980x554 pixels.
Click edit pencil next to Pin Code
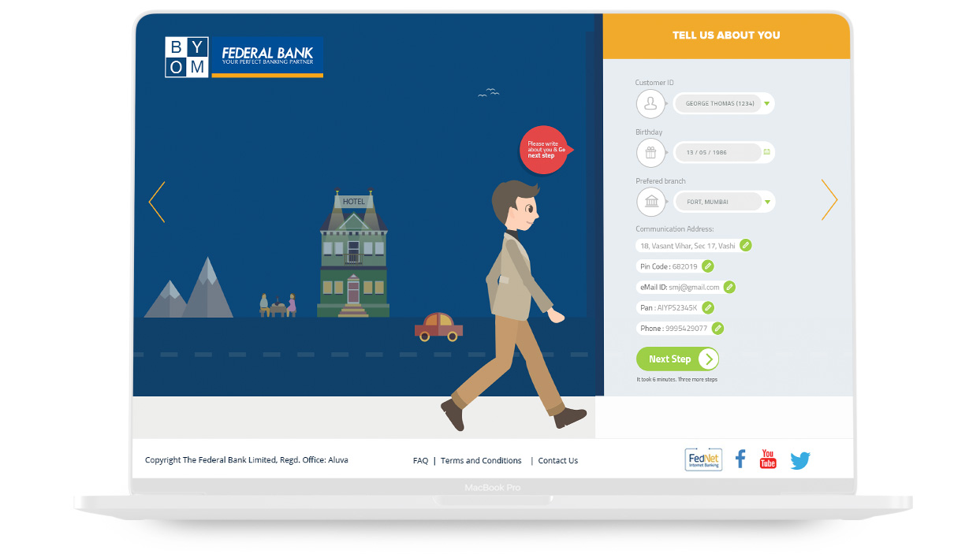coord(708,266)
